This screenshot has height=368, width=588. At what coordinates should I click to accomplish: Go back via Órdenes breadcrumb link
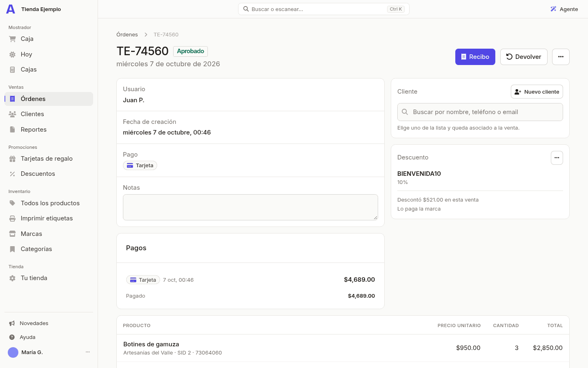point(127,35)
